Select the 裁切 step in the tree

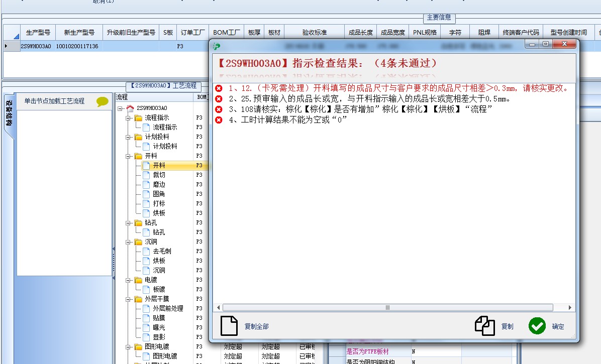click(x=159, y=175)
